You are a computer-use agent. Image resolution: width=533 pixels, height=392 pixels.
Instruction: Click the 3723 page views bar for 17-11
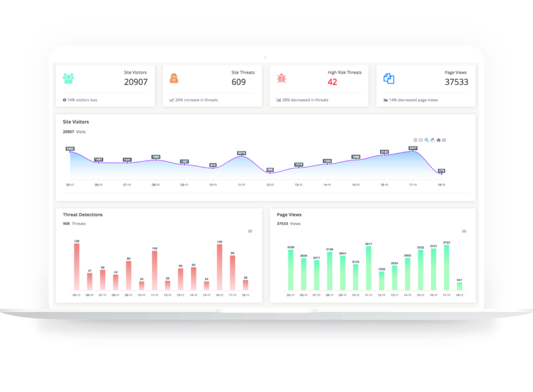[x=447, y=268]
